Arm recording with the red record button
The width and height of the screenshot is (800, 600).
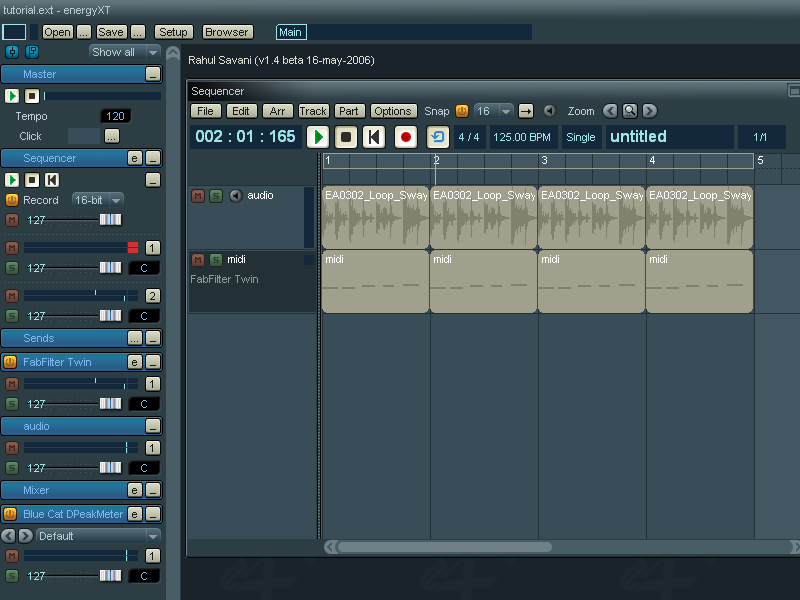click(406, 137)
